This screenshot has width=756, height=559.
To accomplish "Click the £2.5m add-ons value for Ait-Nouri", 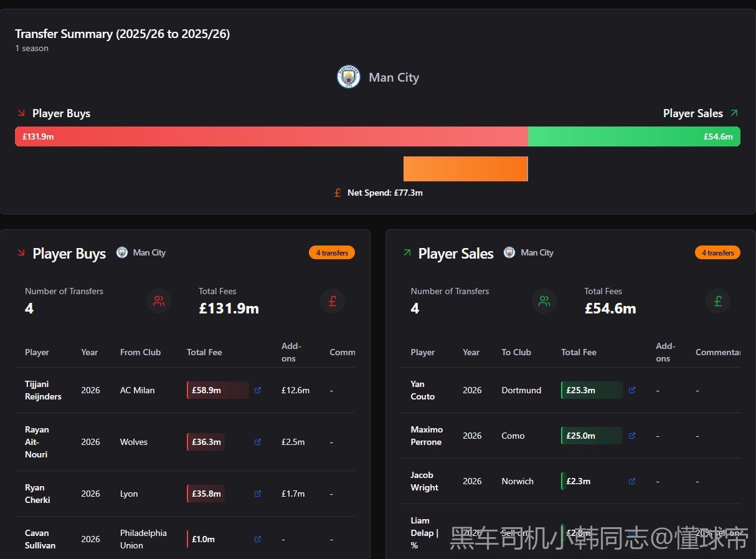I will click(x=293, y=442).
